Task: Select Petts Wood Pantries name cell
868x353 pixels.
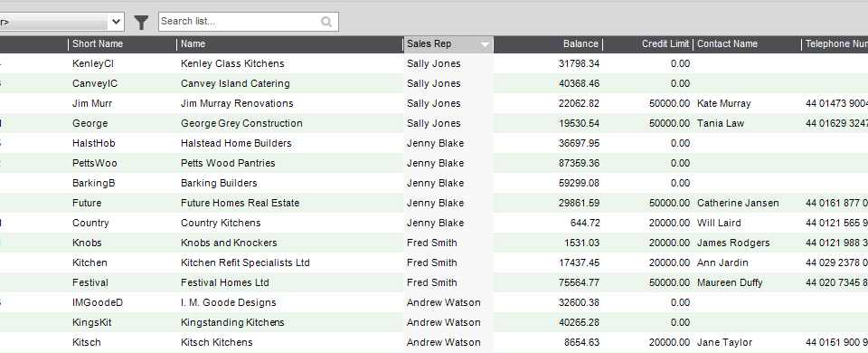Action: [x=228, y=164]
